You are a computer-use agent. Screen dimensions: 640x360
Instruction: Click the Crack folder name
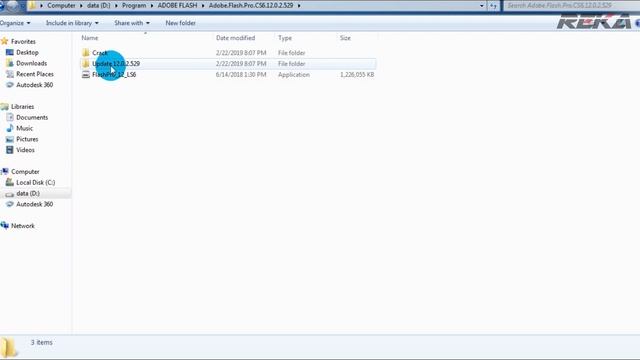(100, 53)
